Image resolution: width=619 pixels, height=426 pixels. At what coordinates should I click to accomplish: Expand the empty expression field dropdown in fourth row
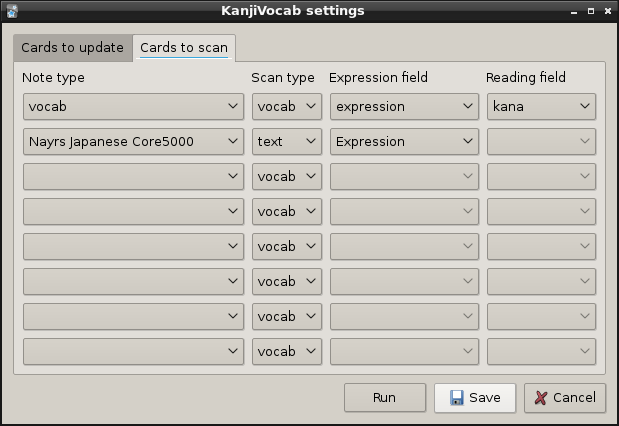click(405, 212)
